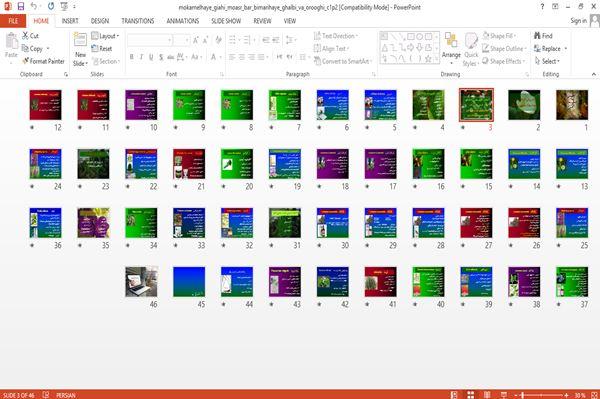Switch to the SLIDE SHOW tab
The height and width of the screenshot is (399, 600).
[226, 21]
